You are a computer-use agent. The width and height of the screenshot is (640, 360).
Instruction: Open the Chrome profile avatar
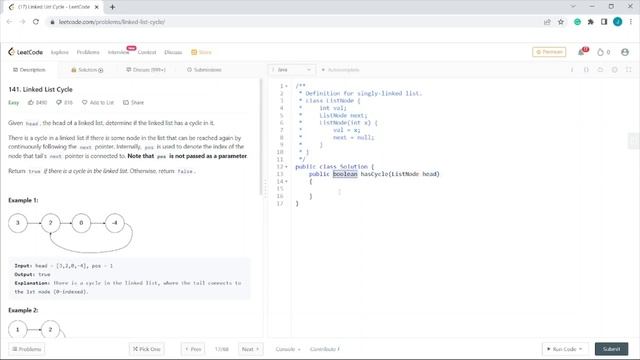[618, 22]
